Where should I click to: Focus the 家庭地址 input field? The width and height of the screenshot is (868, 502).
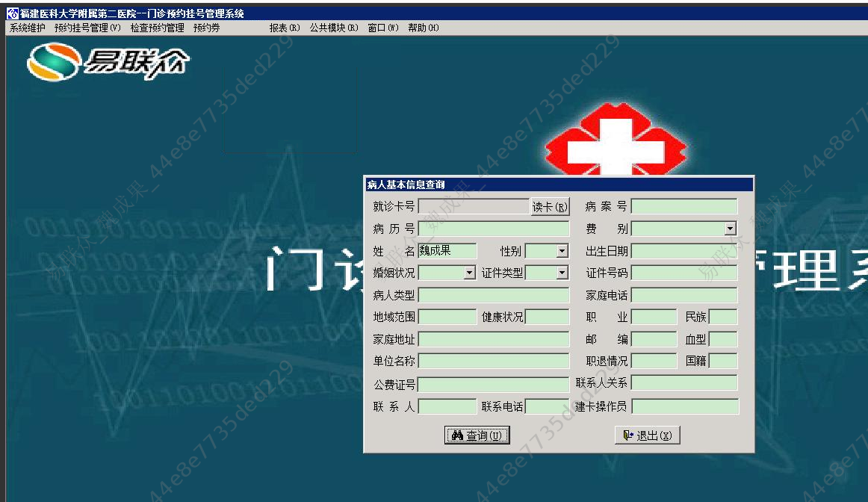click(x=494, y=338)
